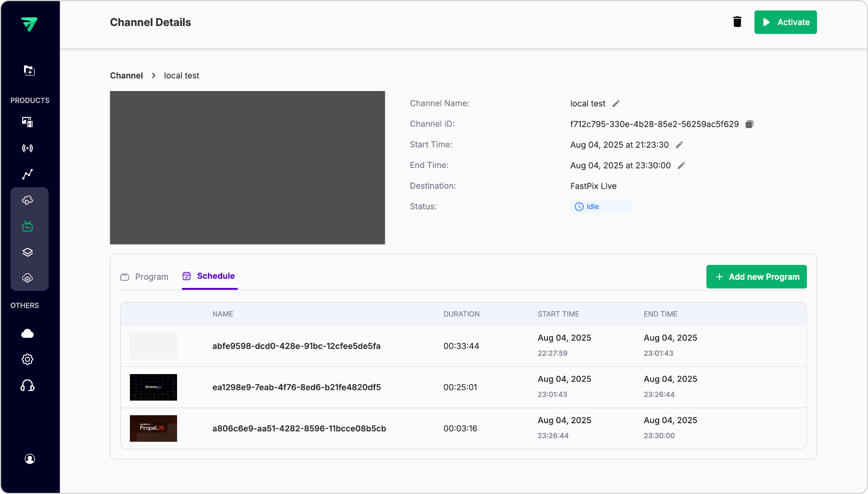Open the support headphones icon
This screenshot has width=868, height=494.
coord(27,386)
